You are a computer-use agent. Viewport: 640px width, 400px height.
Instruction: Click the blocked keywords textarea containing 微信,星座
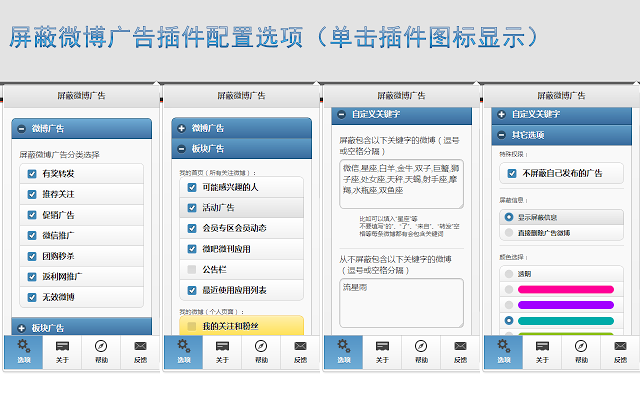tap(402, 184)
